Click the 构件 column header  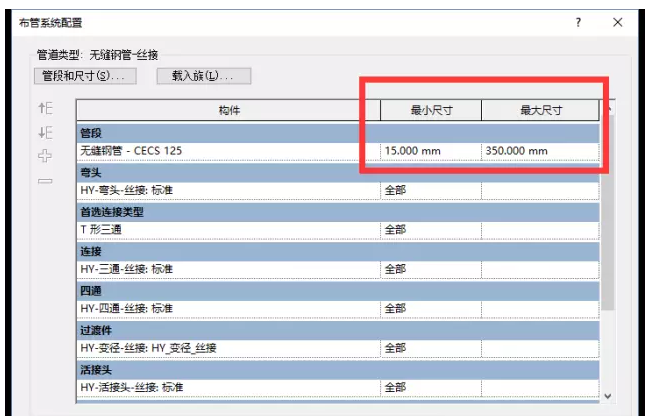(x=228, y=111)
